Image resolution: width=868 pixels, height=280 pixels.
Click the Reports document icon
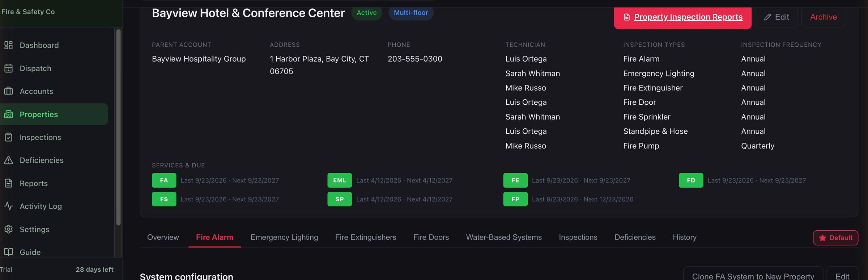pos(8,183)
